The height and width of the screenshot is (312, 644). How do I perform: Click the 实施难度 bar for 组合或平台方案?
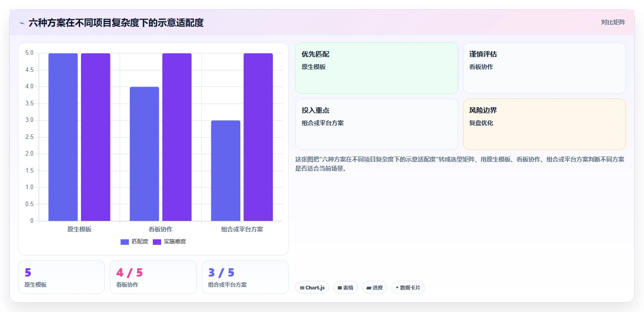click(x=258, y=137)
